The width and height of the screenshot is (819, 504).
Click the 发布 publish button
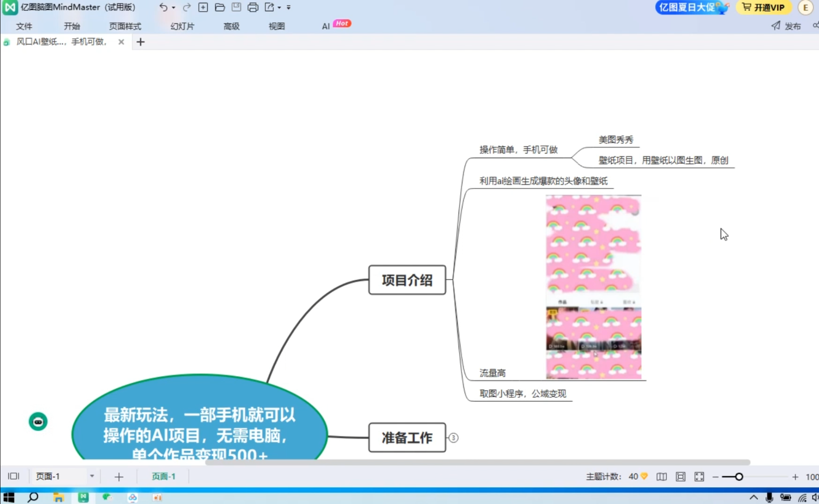(x=786, y=26)
